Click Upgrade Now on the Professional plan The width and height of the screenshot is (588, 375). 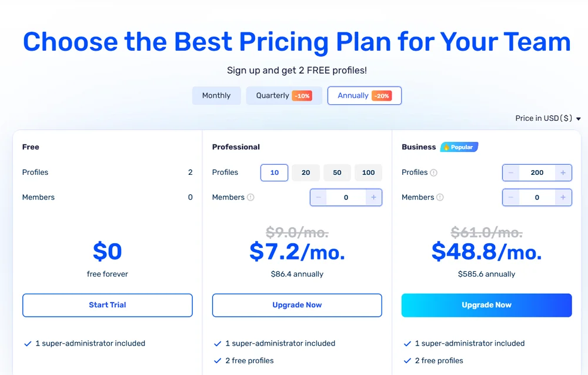297,305
